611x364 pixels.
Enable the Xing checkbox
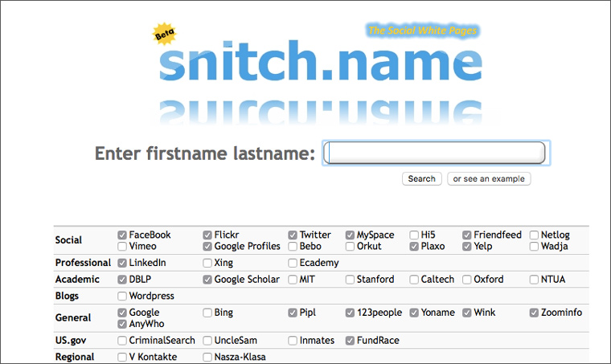pyautogui.click(x=207, y=264)
